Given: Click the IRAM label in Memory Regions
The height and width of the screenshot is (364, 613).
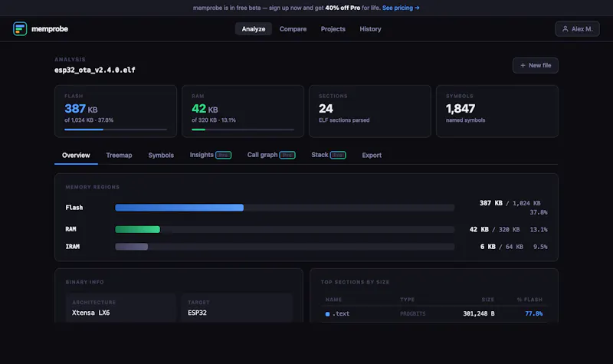Looking at the screenshot, I should [x=72, y=247].
